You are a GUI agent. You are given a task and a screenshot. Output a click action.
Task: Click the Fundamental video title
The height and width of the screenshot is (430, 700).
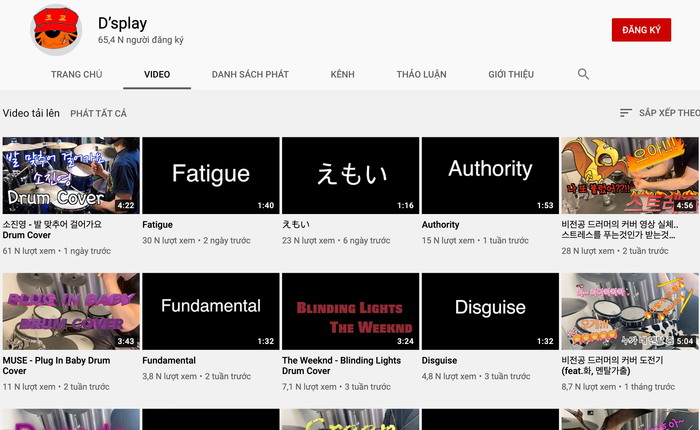click(x=169, y=360)
